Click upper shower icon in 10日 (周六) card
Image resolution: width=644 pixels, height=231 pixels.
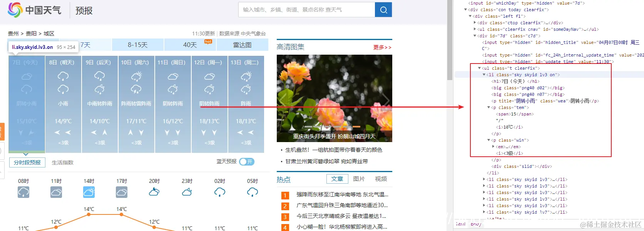point(136,76)
